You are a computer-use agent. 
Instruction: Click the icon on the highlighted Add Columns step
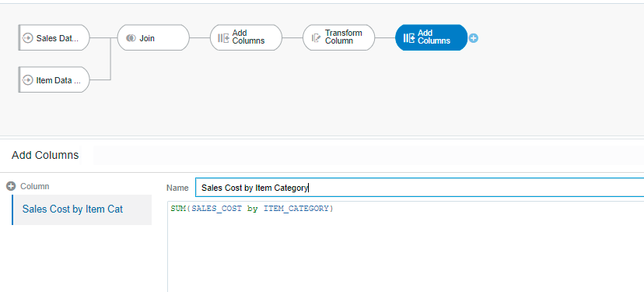coord(408,38)
